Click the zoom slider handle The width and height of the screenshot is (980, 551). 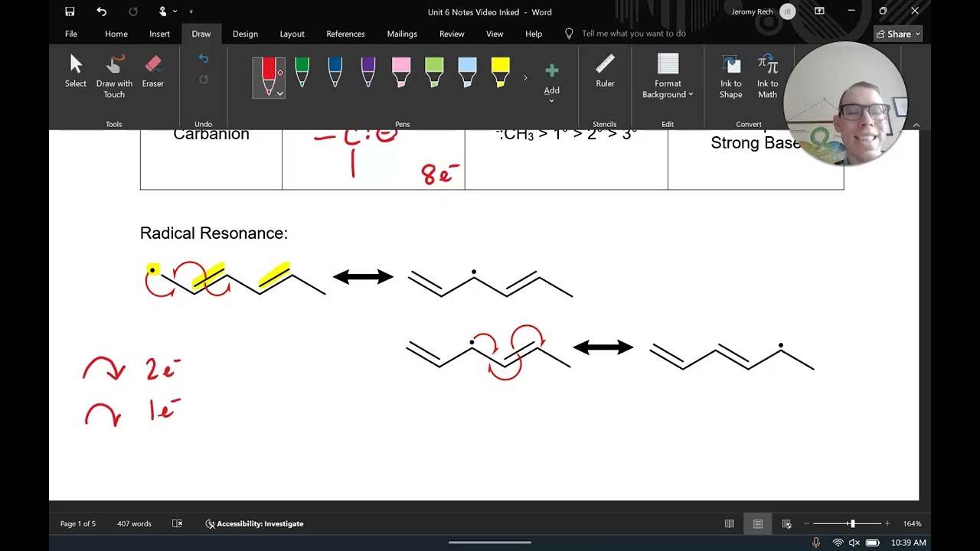pyautogui.click(x=852, y=523)
